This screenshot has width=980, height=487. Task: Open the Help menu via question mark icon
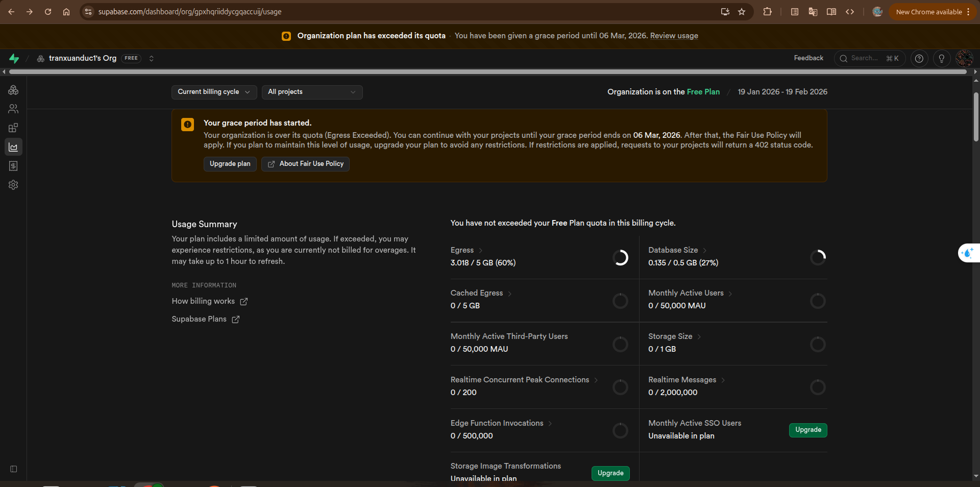pos(919,58)
